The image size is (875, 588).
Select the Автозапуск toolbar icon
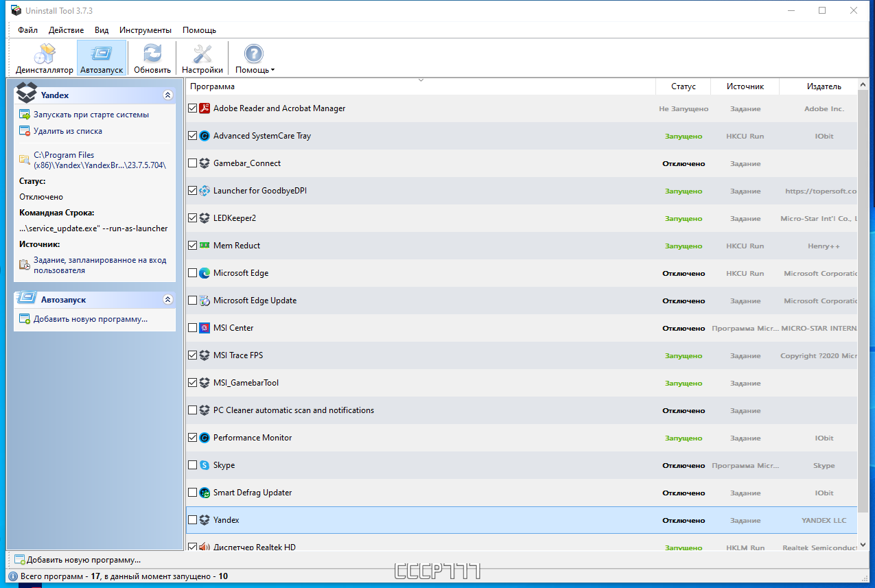(x=102, y=58)
